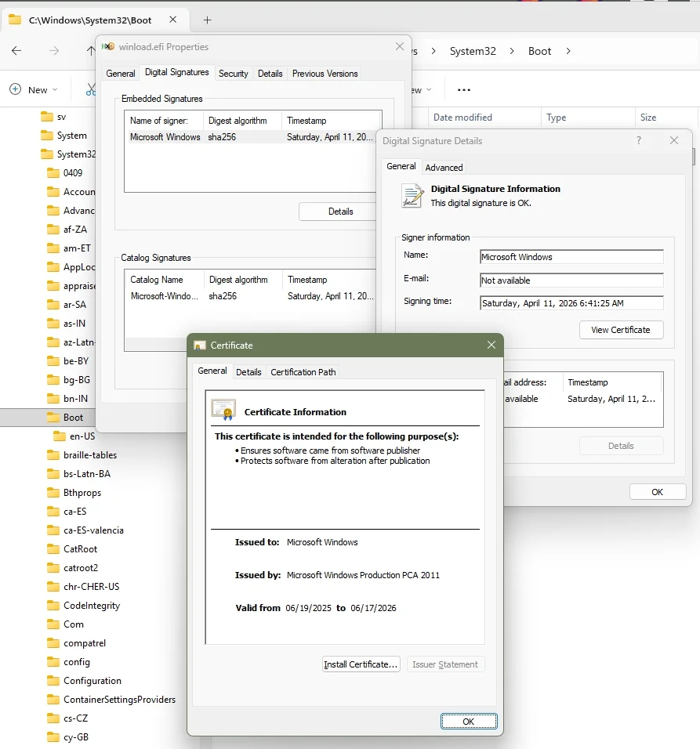Open the View dropdown arrow in toolbar
This screenshot has height=749, width=700.
pos(429,90)
